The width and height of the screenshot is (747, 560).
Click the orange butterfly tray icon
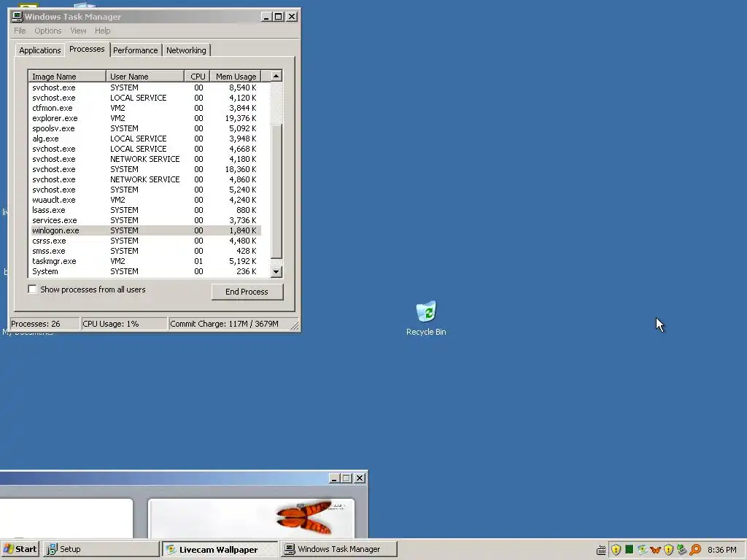pos(656,550)
